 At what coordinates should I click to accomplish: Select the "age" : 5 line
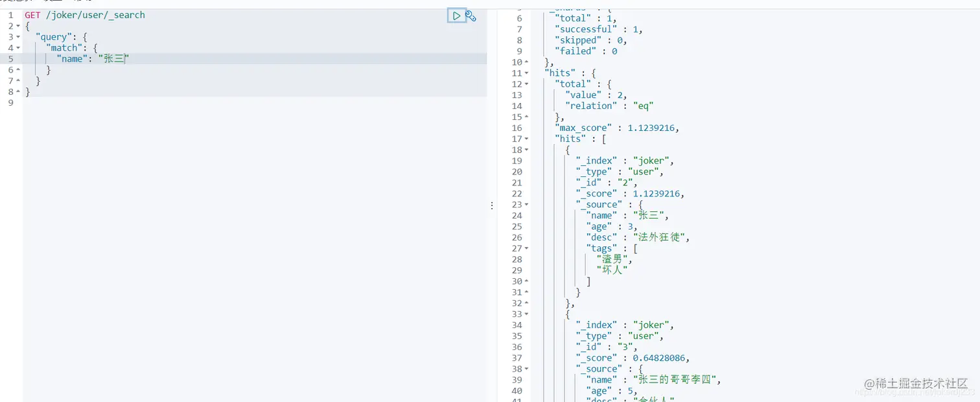[612, 392]
